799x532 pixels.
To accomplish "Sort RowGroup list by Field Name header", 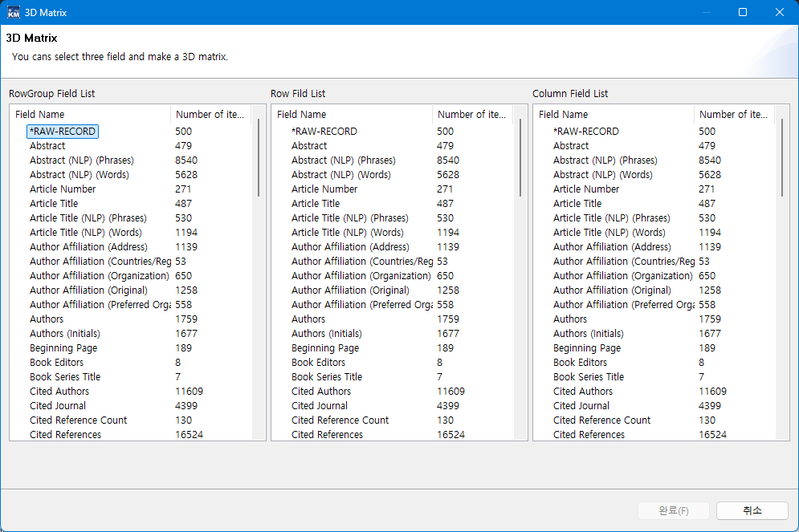I will tap(90, 115).
